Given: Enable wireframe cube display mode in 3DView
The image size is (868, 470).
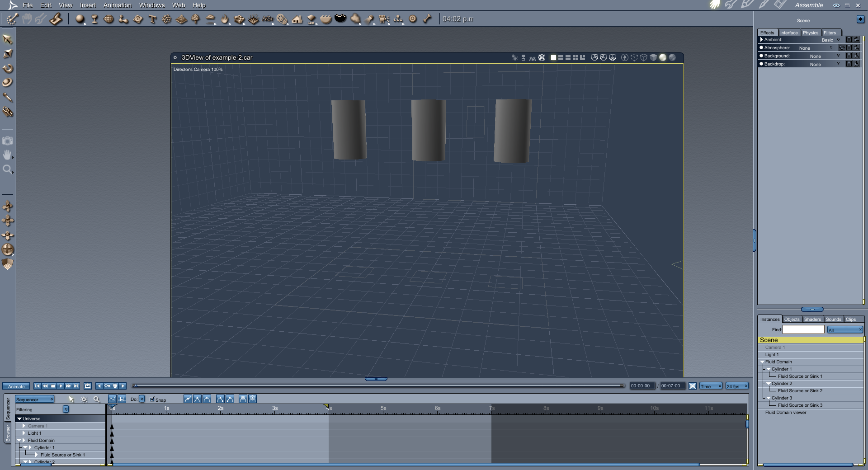Looking at the screenshot, I should click(x=644, y=57).
